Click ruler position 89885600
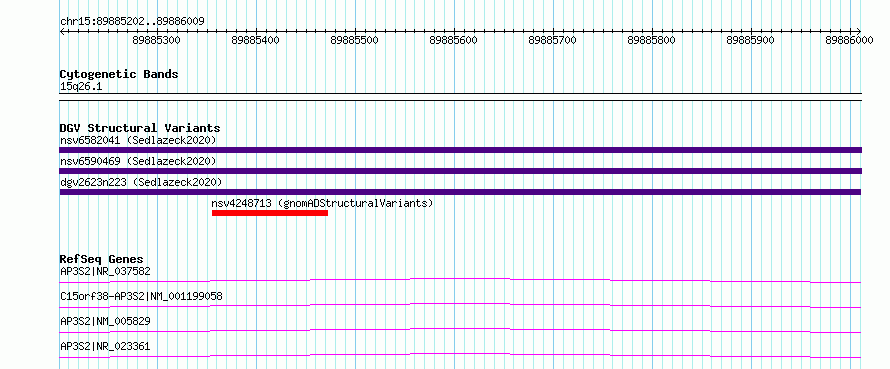This screenshot has height=369, width=890. [454, 40]
